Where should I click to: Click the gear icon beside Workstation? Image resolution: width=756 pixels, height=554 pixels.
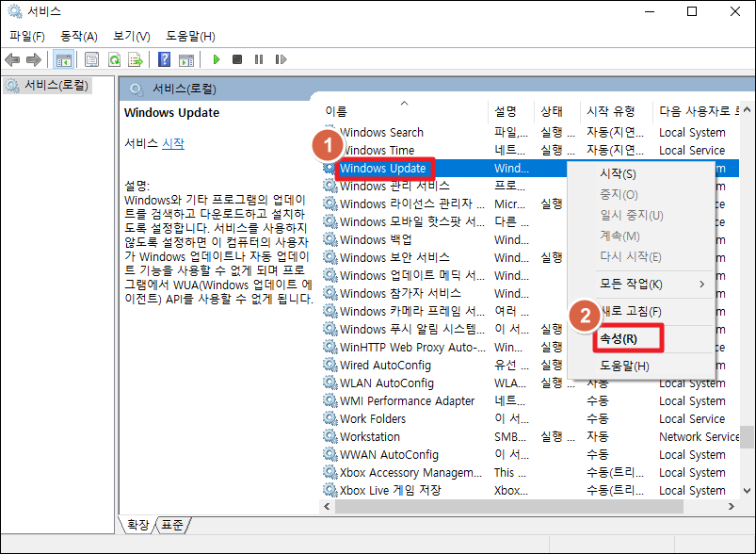tap(330, 436)
